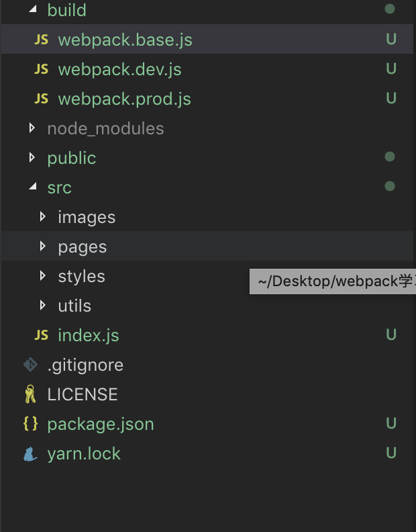Image resolution: width=416 pixels, height=532 pixels.
Task: Open the styles folder
Action: [x=81, y=276]
